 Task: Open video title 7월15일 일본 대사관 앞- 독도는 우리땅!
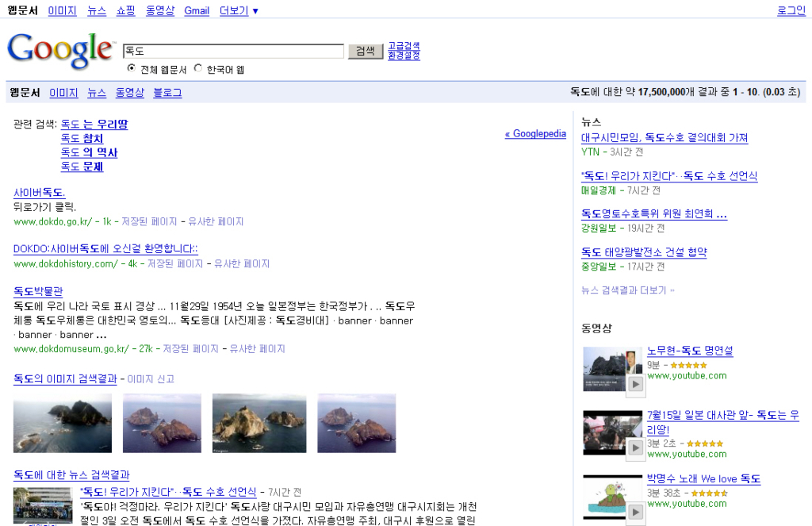[x=723, y=422]
